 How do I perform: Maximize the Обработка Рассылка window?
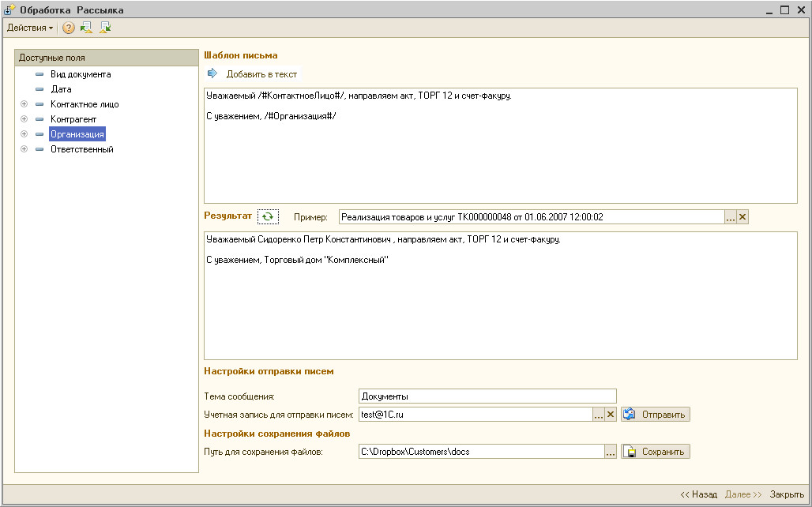click(x=784, y=9)
